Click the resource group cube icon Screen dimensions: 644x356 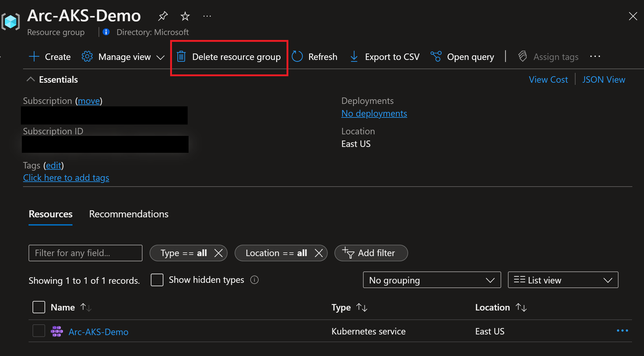click(x=11, y=22)
